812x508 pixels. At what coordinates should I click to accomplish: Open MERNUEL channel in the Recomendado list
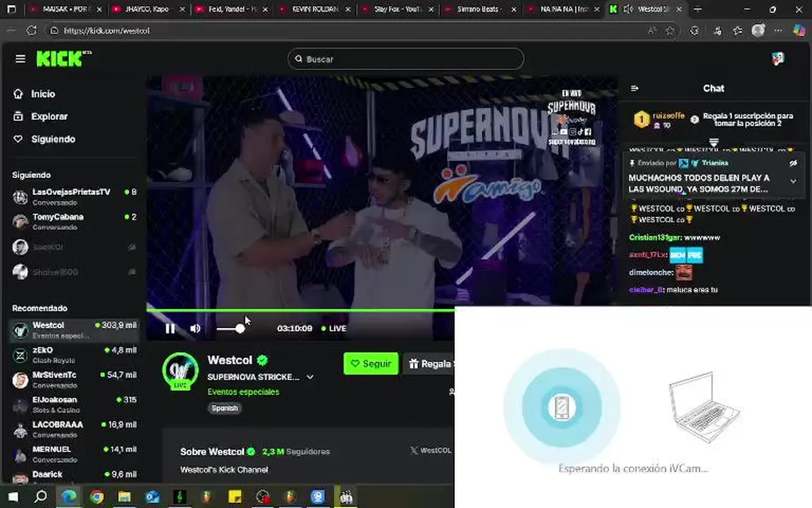point(74,454)
